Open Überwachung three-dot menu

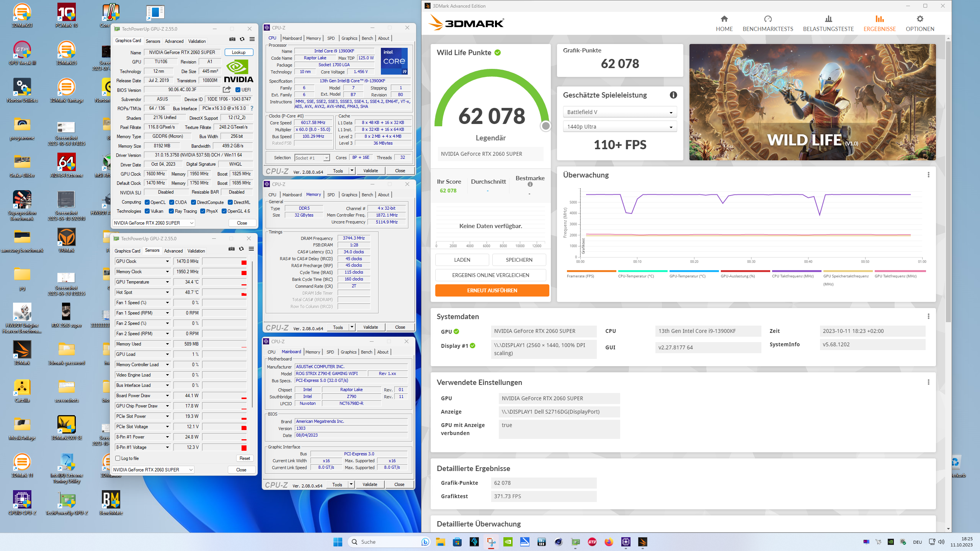(928, 175)
